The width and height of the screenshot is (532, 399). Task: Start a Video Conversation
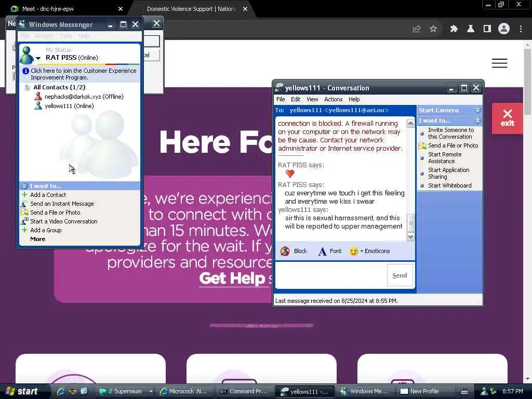click(64, 221)
